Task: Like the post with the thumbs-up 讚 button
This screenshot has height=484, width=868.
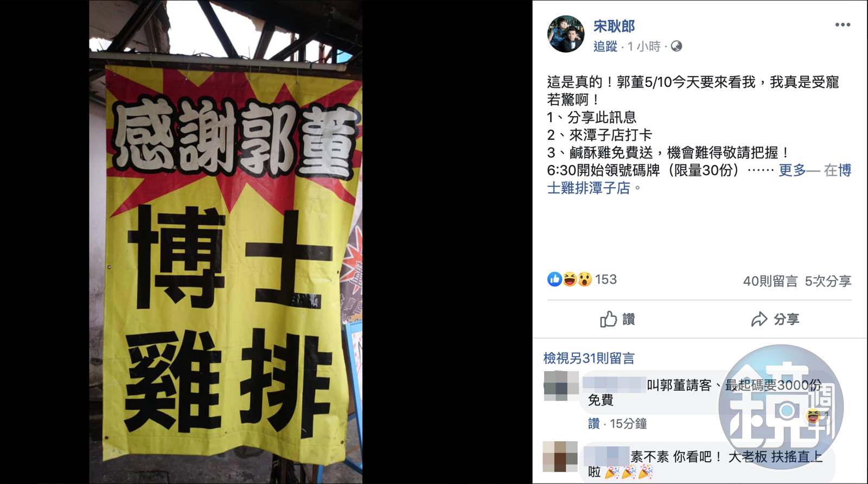Action: (617, 319)
